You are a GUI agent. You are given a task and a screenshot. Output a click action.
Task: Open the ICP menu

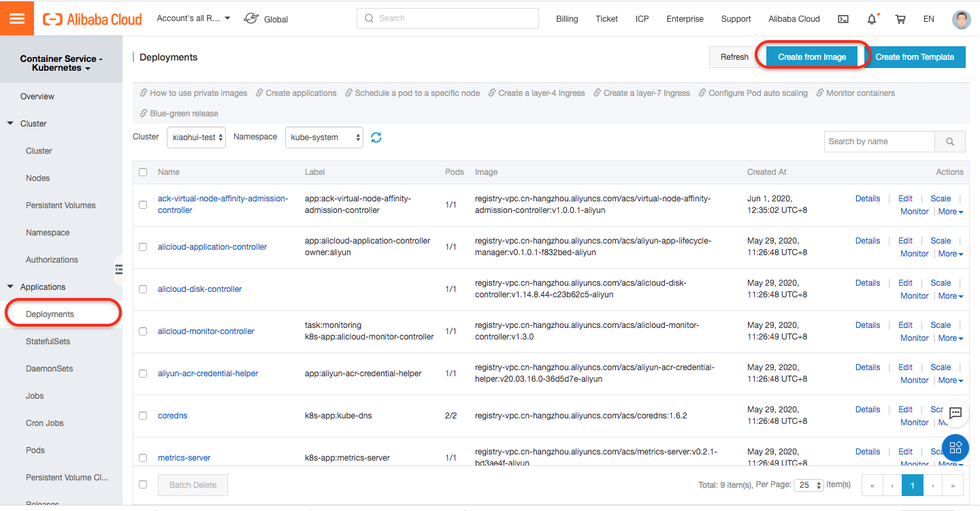coord(642,19)
